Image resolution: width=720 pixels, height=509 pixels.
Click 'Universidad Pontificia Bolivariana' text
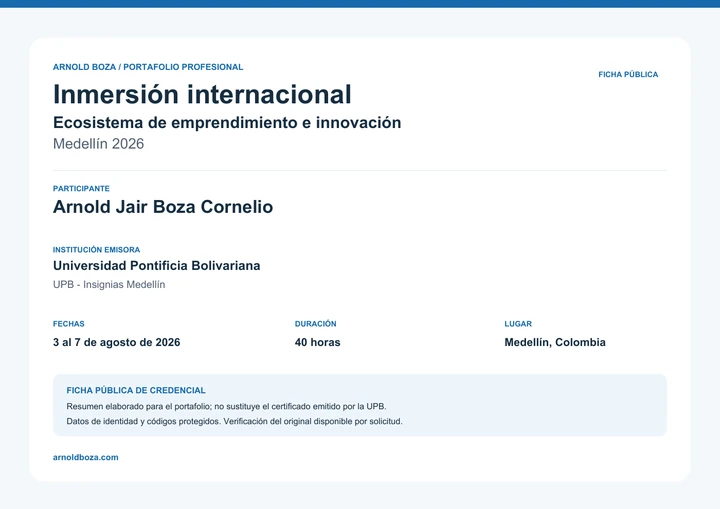tap(157, 266)
